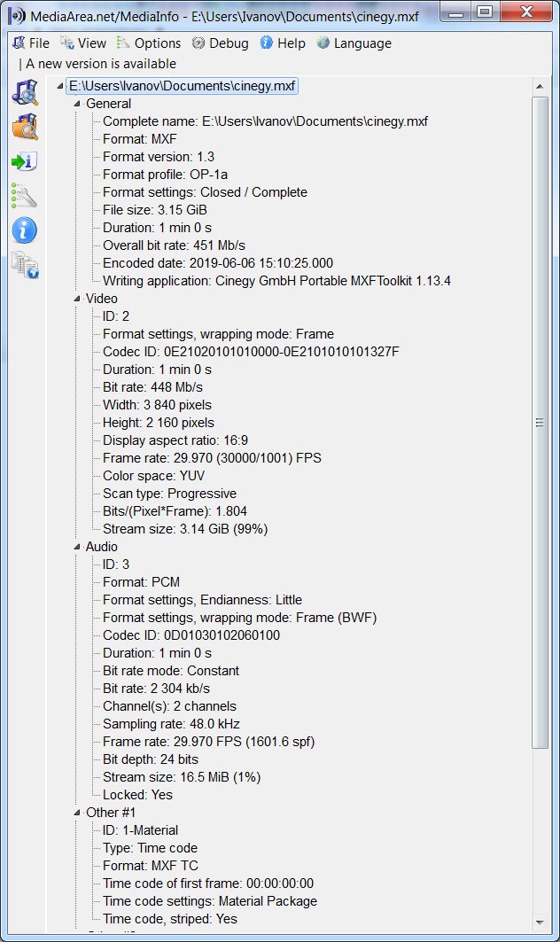Select 'Bit rate: 448 Mb/s' row
Screen dimensions: 560x942
coord(152,387)
